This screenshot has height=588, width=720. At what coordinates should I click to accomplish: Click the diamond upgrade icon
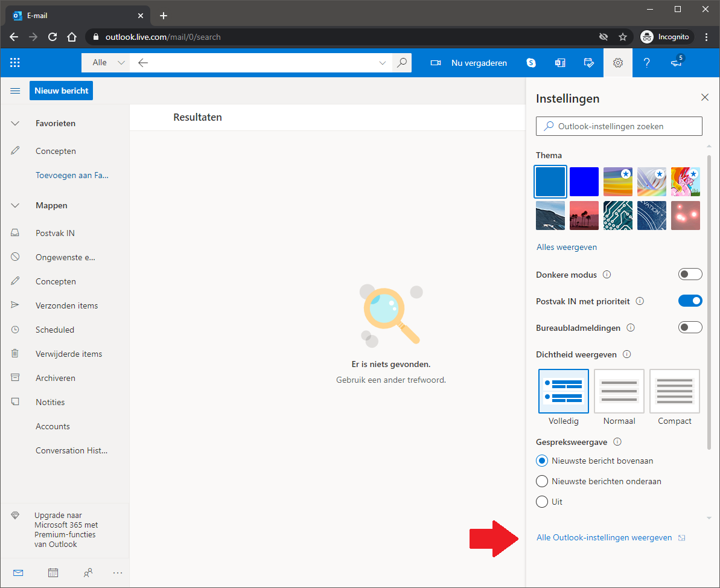pos(15,516)
